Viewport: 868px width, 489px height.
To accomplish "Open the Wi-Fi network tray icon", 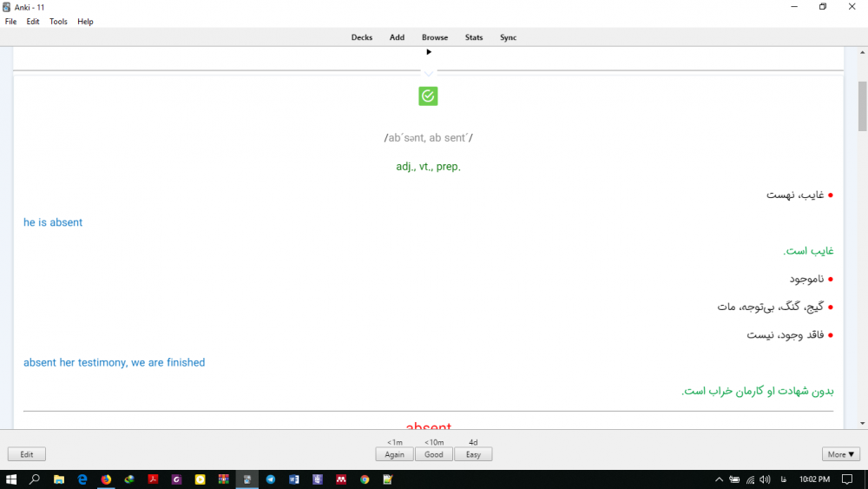I will pos(750,479).
